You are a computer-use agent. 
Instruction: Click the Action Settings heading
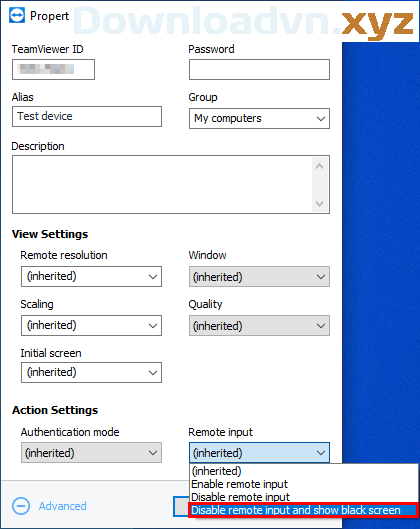tap(55, 410)
